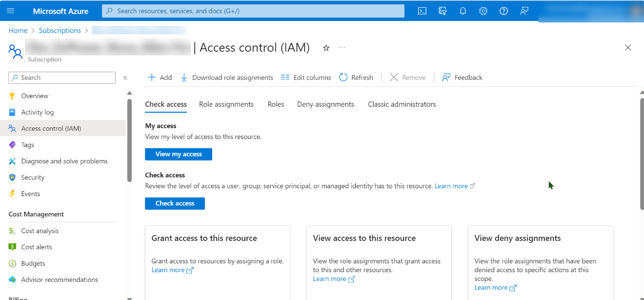Open Advisor recommendations in the sidebar

click(60, 280)
